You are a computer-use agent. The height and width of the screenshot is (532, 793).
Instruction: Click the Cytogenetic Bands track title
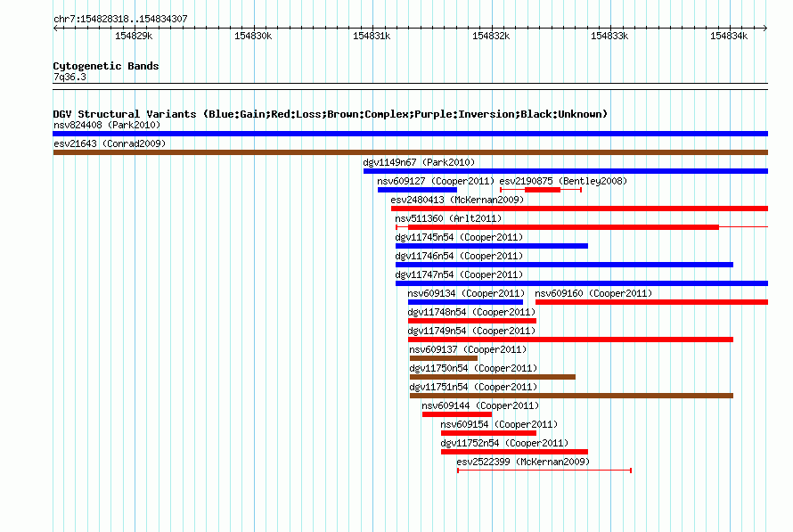tap(106, 66)
